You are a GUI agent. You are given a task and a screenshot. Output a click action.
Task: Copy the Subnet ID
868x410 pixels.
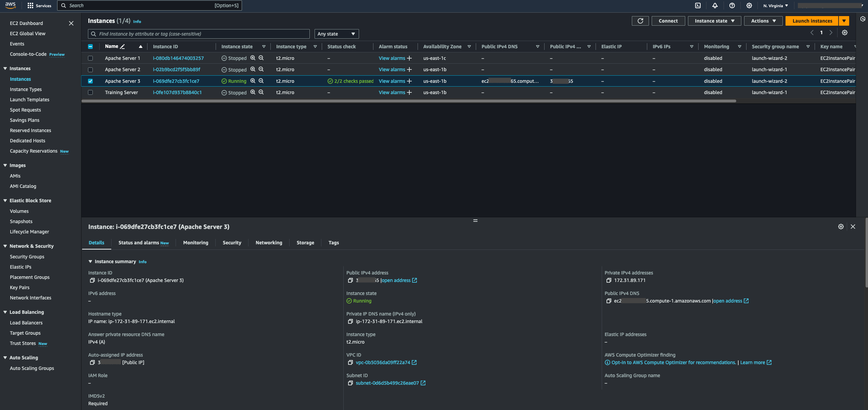(x=350, y=383)
